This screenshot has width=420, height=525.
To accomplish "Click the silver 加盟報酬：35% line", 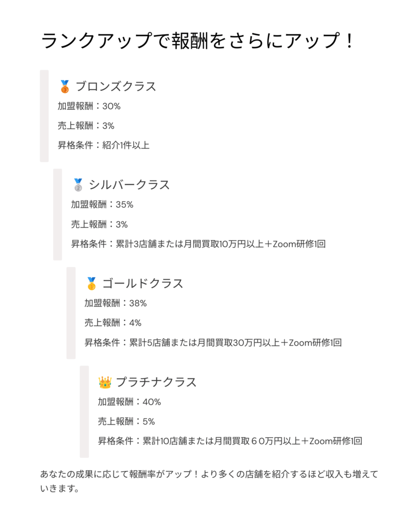I will point(102,205).
